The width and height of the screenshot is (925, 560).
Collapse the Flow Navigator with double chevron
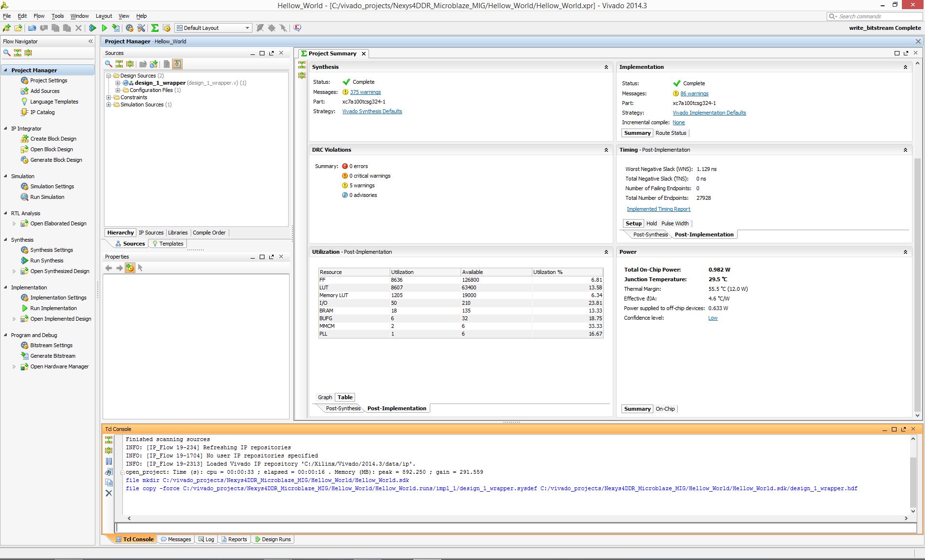pyautogui.click(x=90, y=41)
